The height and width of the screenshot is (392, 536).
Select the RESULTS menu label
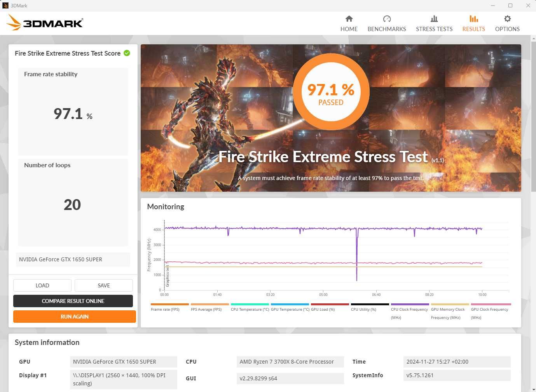[473, 29]
